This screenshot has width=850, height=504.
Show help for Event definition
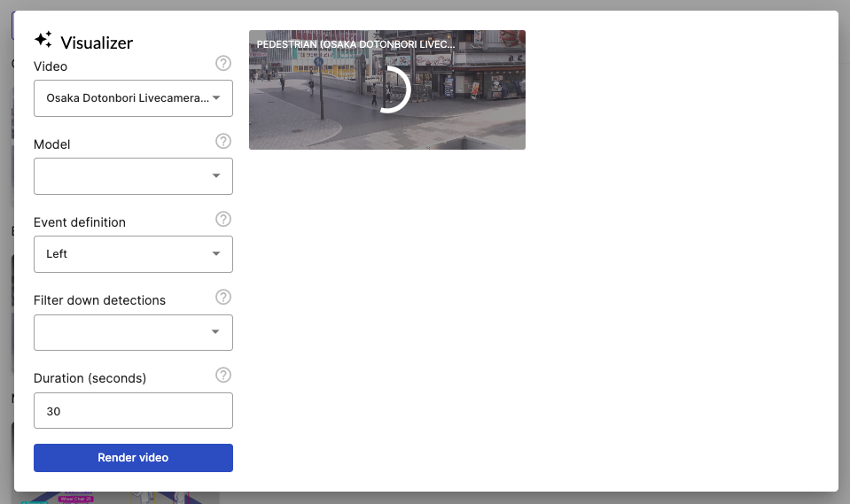[223, 220]
